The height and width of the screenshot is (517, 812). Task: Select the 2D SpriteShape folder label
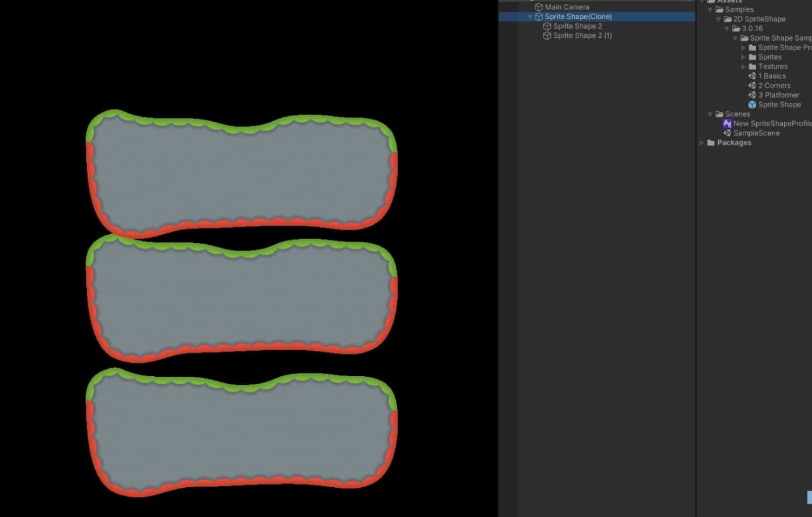759,19
